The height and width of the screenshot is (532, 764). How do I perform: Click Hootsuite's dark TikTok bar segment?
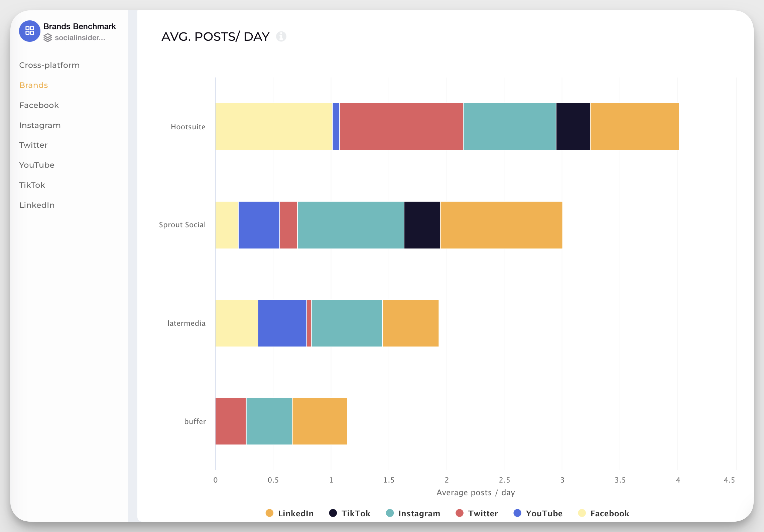click(x=573, y=126)
